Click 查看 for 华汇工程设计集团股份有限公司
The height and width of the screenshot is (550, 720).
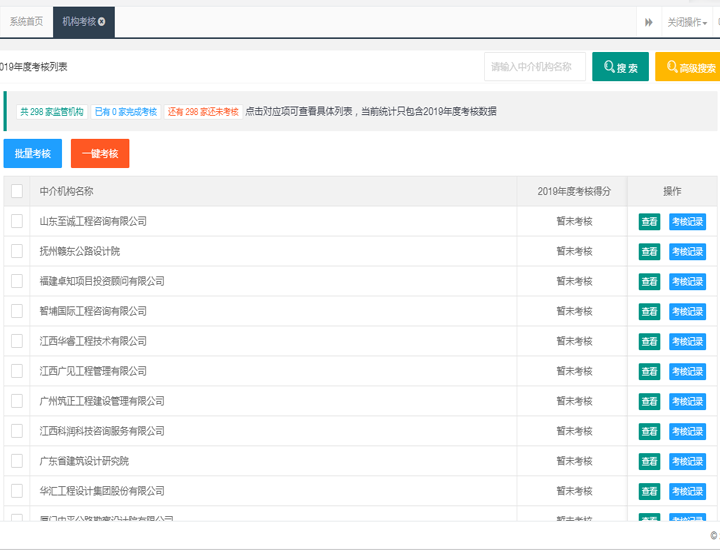point(649,492)
